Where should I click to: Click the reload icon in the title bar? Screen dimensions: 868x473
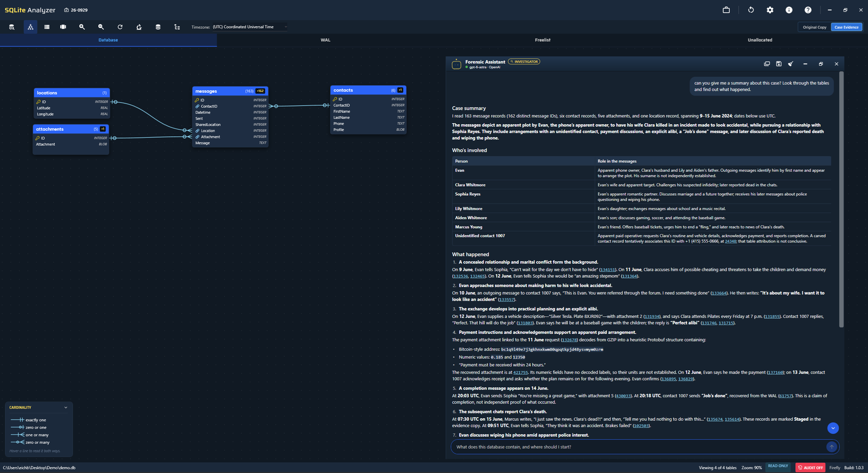pos(751,10)
